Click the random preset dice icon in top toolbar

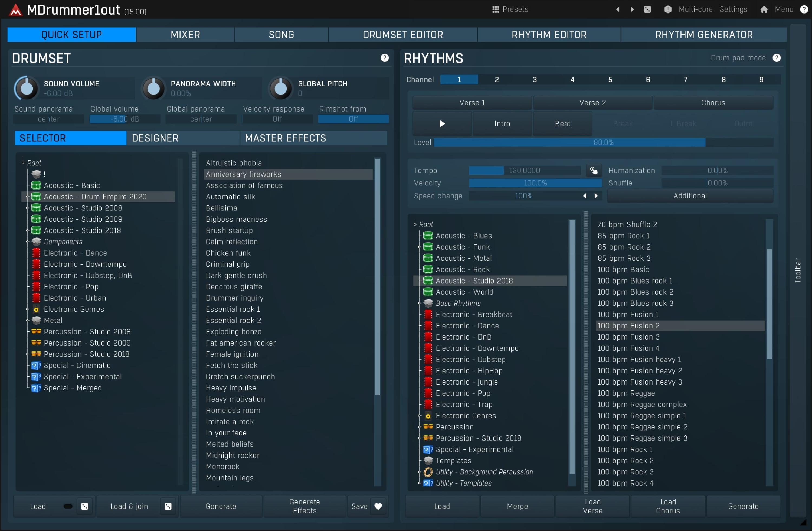click(x=647, y=9)
